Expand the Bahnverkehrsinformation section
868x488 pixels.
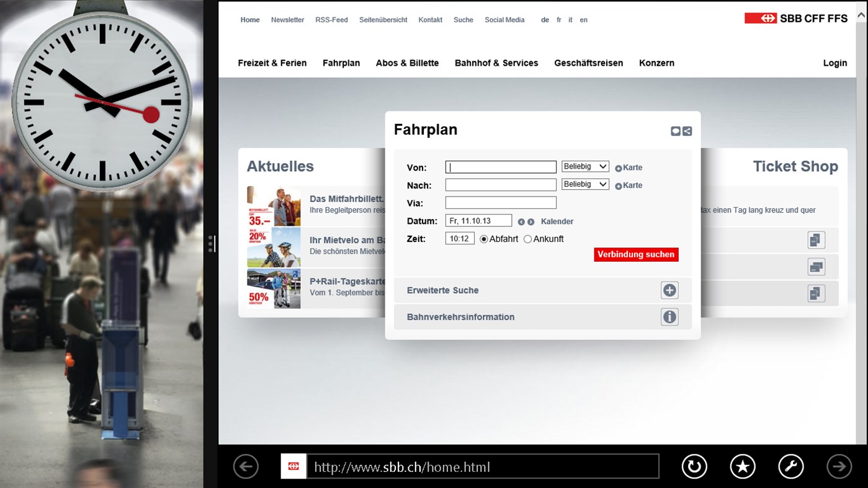543,317
